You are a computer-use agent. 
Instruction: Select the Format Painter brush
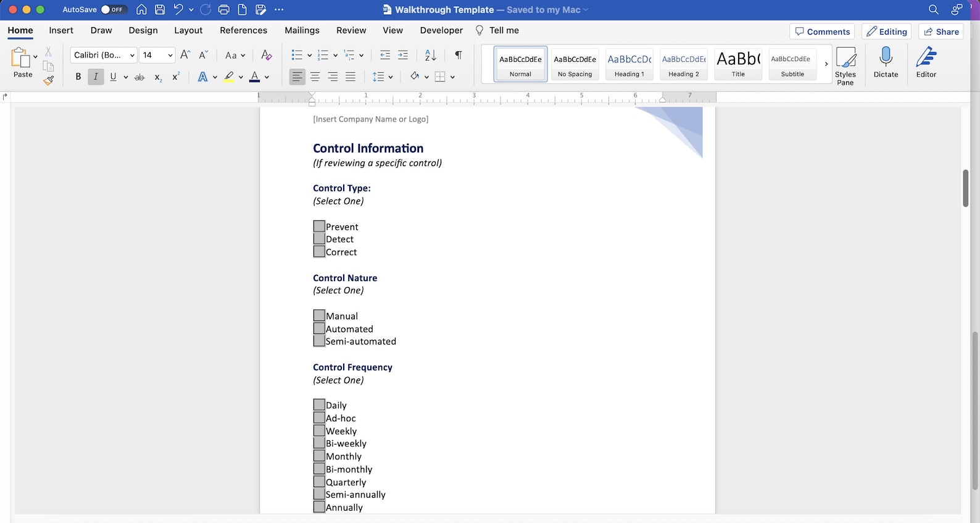pos(49,80)
